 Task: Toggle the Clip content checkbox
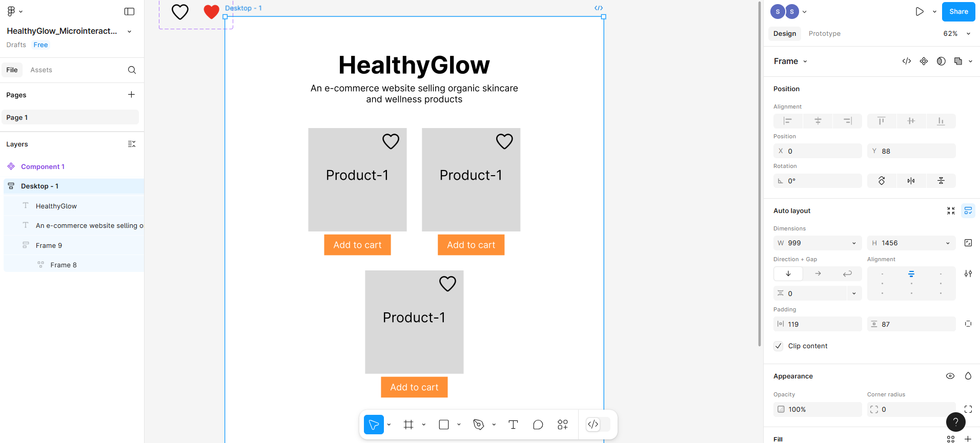click(779, 346)
